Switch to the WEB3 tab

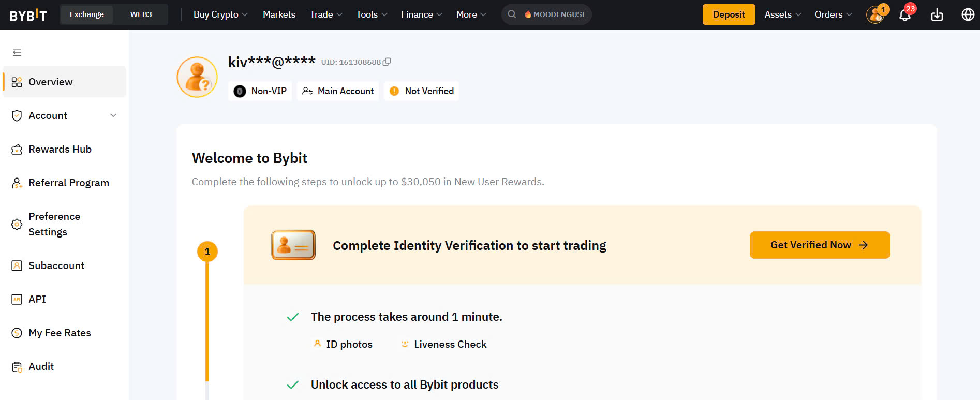pos(141,14)
